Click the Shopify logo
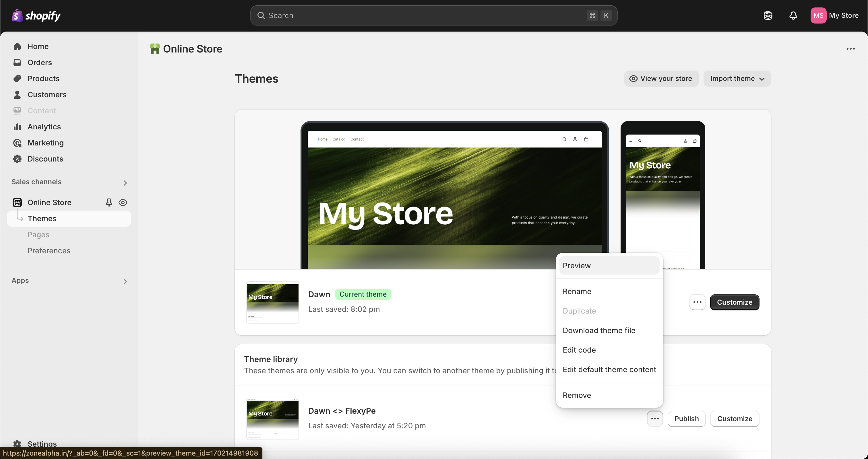 (x=36, y=15)
